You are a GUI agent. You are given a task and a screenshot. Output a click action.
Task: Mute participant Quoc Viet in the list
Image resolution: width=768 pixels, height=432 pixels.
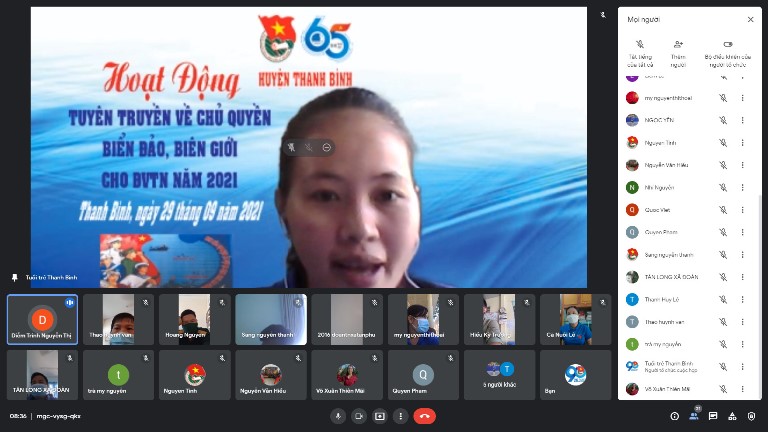(723, 210)
